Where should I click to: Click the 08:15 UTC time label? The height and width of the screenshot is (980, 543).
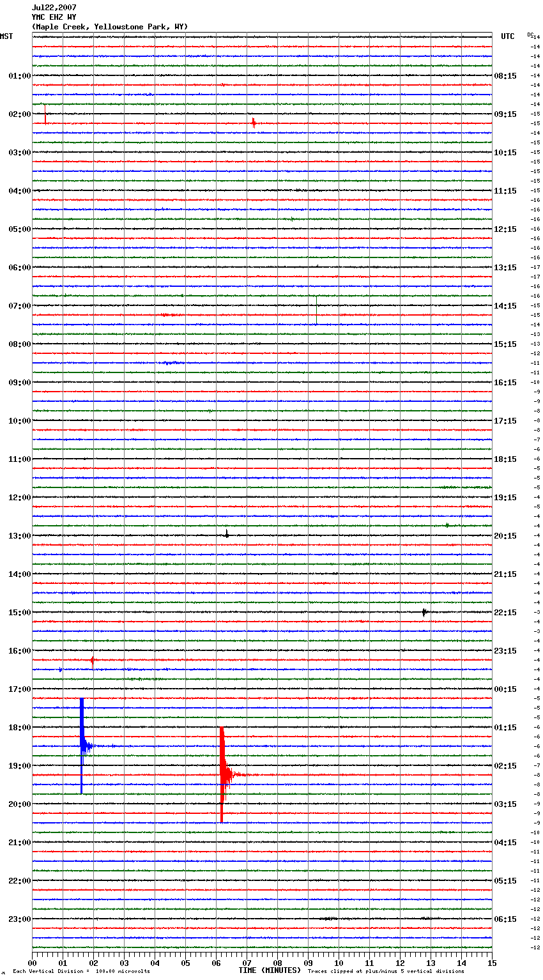[505, 76]
